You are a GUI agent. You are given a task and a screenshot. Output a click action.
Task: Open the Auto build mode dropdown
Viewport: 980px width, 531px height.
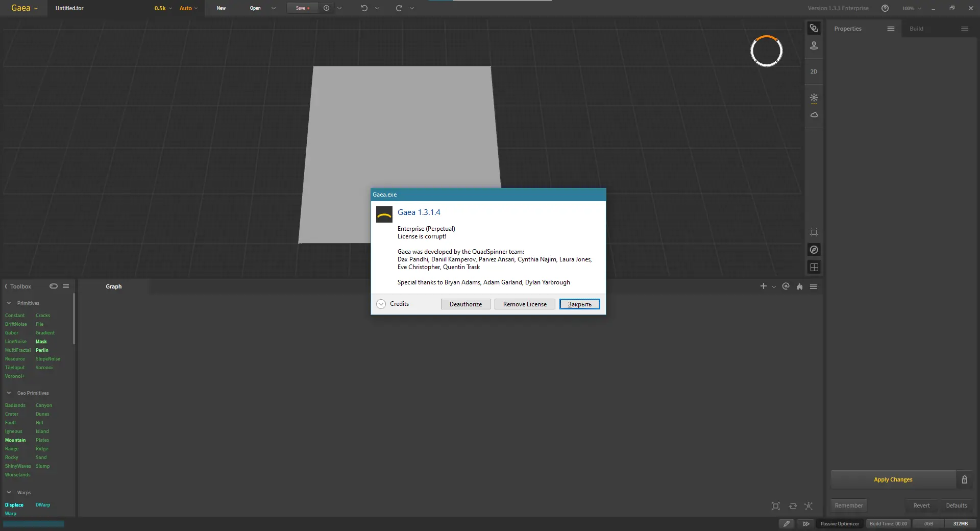coord(188,8)
